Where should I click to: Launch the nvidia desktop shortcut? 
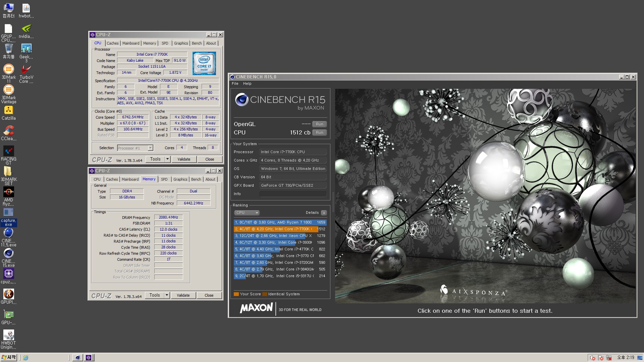[26, 31]
